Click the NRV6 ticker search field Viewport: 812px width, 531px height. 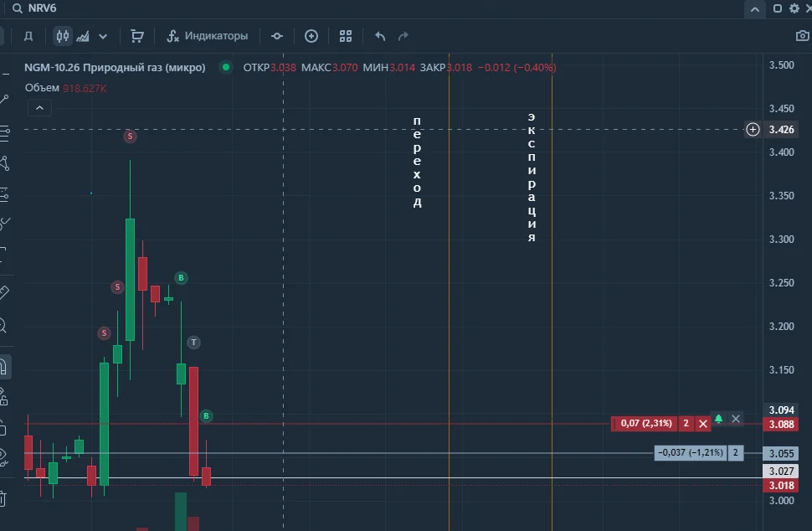point(42,8)
